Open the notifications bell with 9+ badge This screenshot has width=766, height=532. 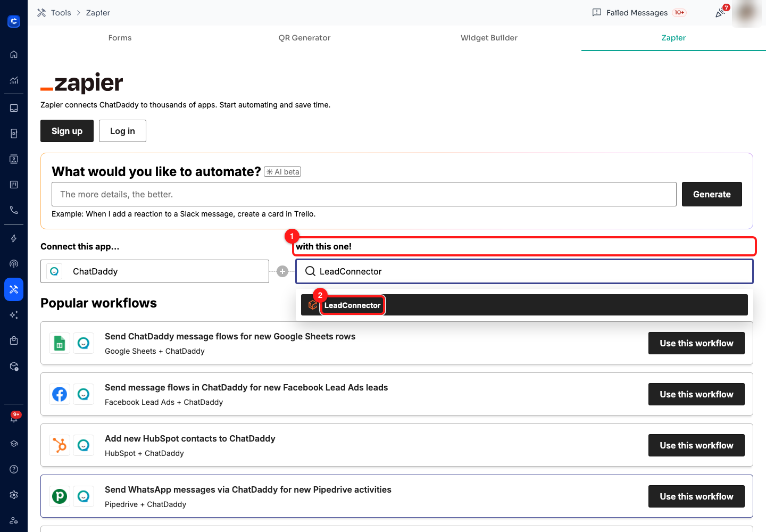pos(14,418)
